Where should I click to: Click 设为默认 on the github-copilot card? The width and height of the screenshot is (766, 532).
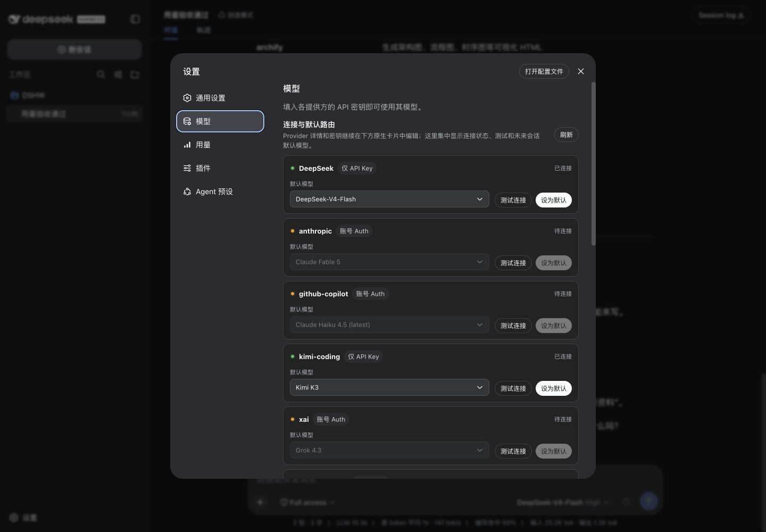click(x=554, y=326)
